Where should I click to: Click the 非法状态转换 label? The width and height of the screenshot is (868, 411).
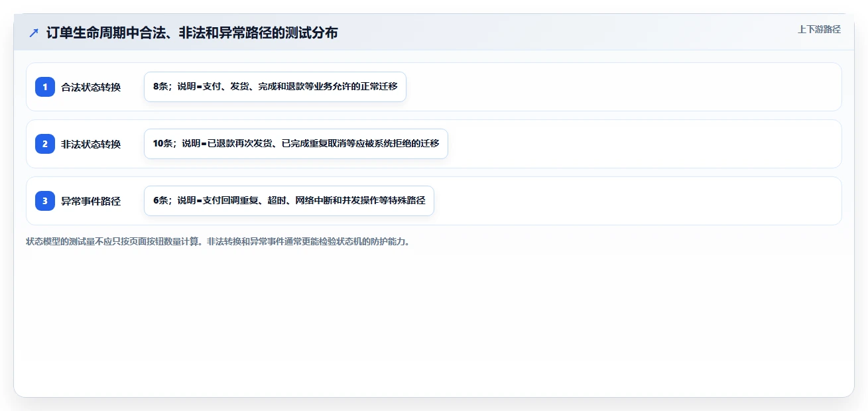(x=91, y=144)
